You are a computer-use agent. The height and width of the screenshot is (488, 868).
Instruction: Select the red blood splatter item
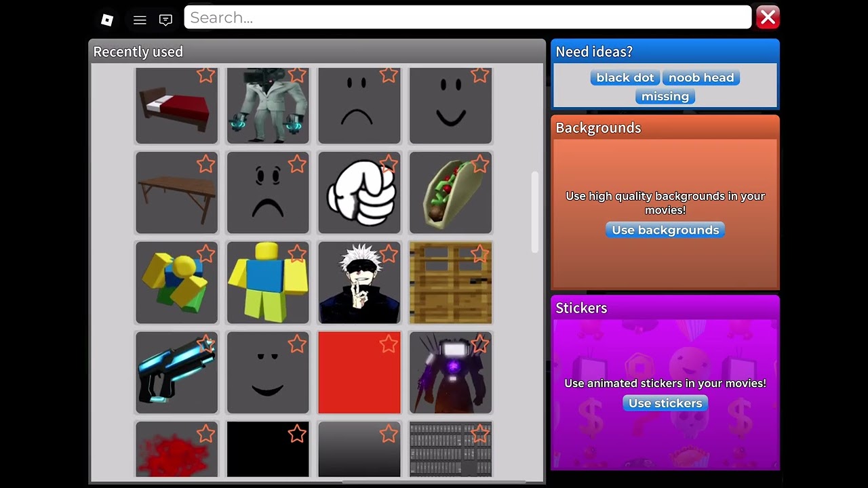click(x=177, y=449)
